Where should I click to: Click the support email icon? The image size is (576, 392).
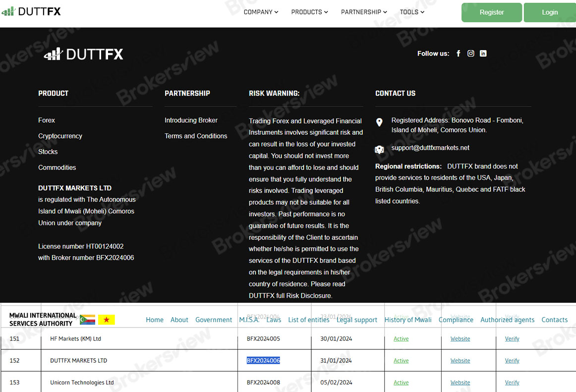379,149
